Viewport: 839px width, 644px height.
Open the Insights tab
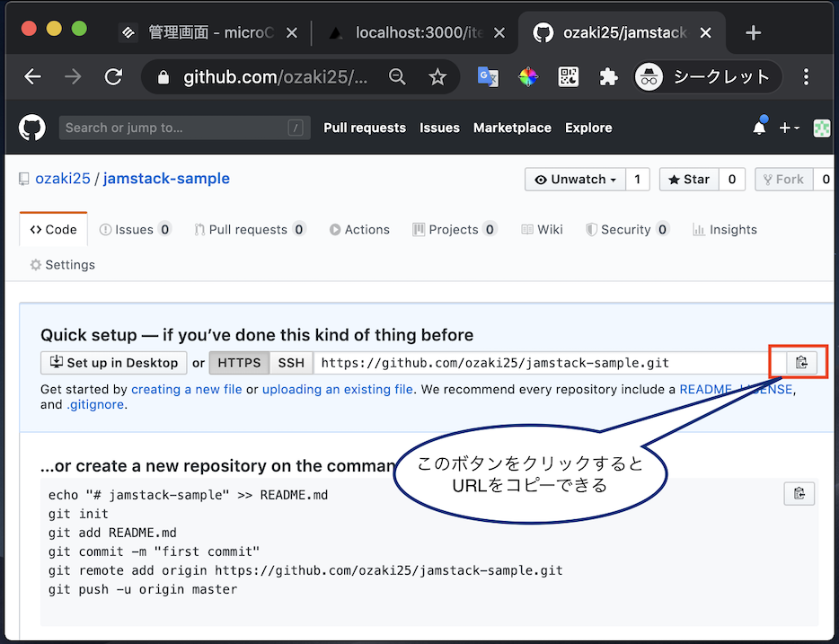[725, 229]
